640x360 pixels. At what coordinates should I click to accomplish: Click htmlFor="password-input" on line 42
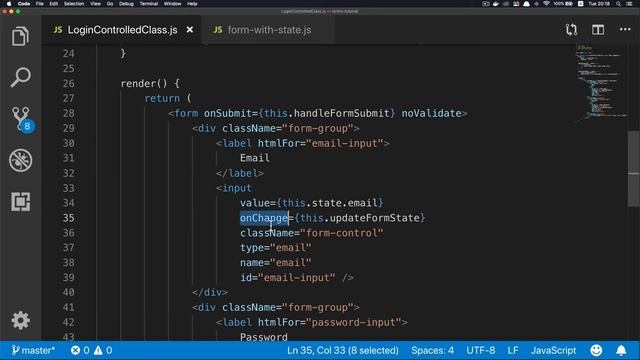(x=329, y=322)
